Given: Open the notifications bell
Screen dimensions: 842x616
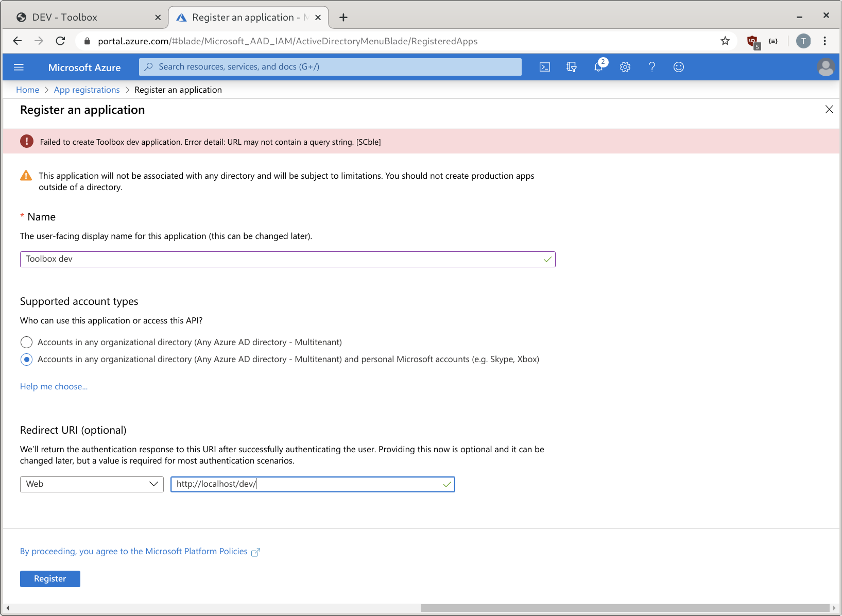Looking at the screenshot, I should [x=598, y=67].
